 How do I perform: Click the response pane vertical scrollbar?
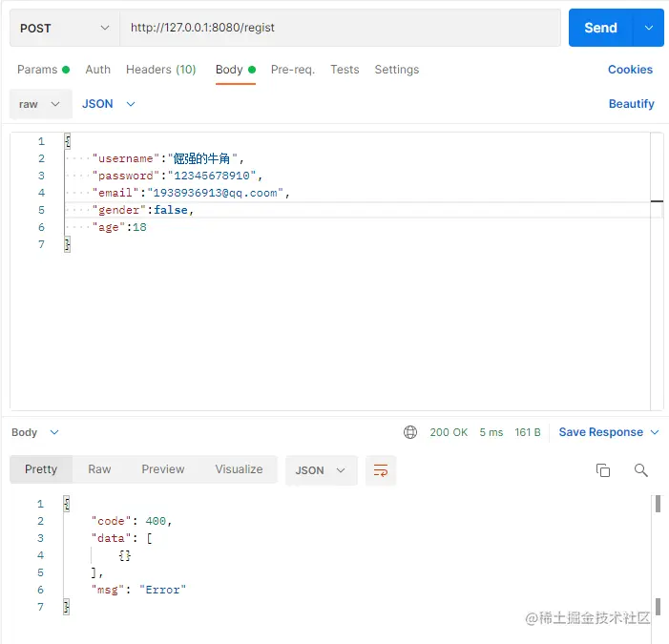(x=658, y=554)
